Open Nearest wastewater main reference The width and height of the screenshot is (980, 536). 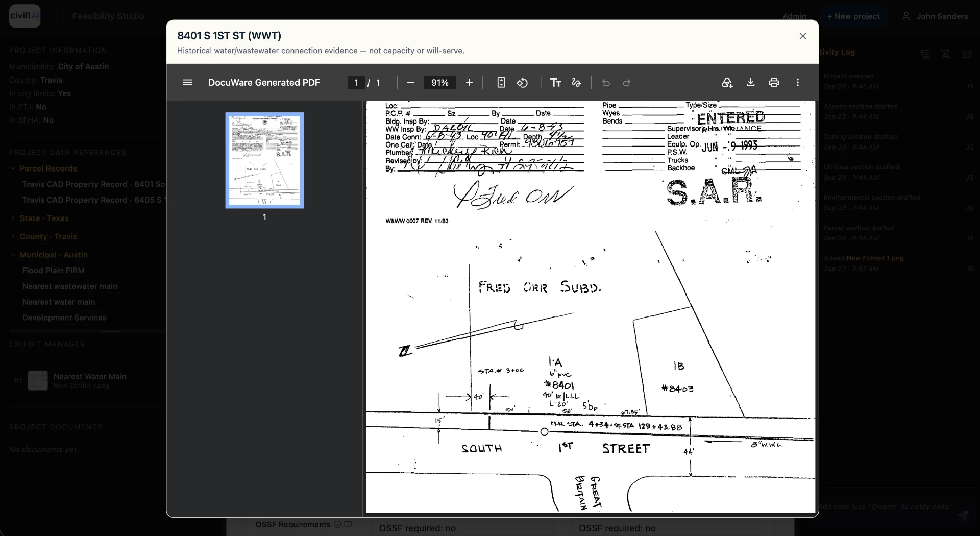pyautogui.click(x=70, y=286)
